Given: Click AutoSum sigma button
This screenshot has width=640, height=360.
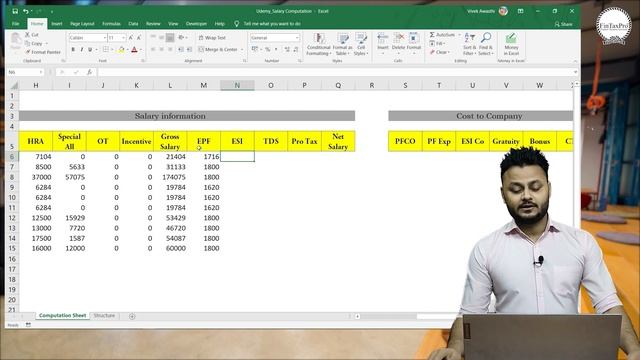Looking at the screenshot, I should pos(442,35).
